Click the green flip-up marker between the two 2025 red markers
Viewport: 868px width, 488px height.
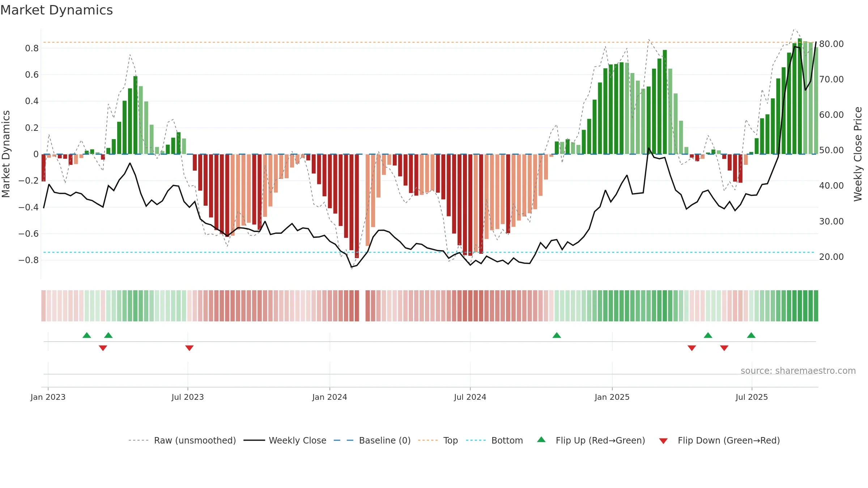[x=708, y=335]
